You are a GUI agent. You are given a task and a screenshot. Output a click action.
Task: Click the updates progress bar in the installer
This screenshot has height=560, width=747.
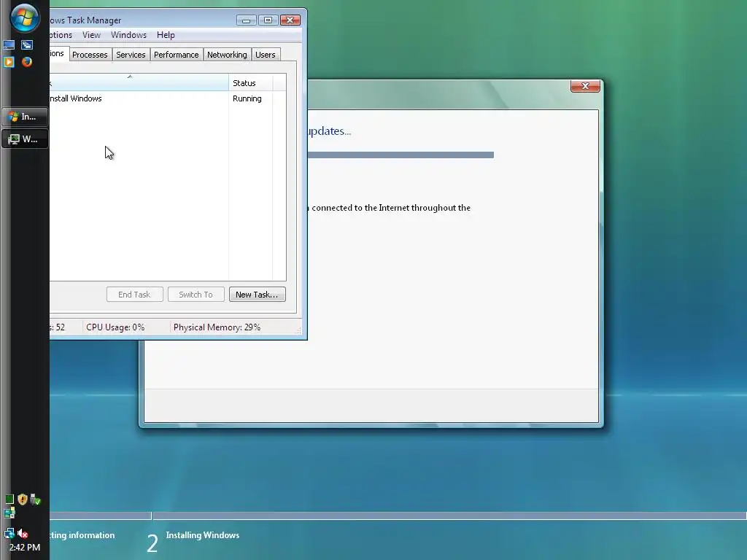pos(400,155)
